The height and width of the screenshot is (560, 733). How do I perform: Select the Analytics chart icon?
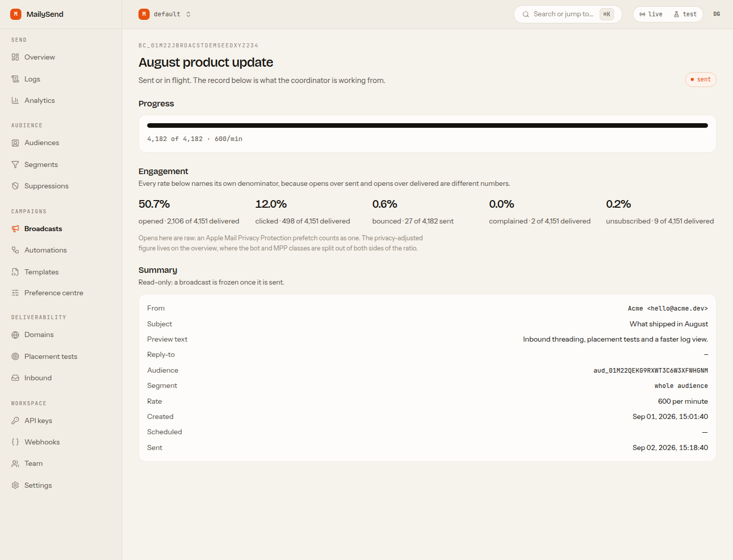pyautogui.click(x=15, y=100)
